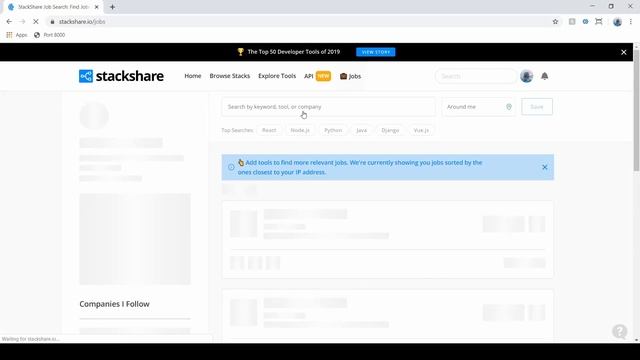Open Browse Stacks in the navigation
The image size is (640, 360).
[x=230, y=76]
